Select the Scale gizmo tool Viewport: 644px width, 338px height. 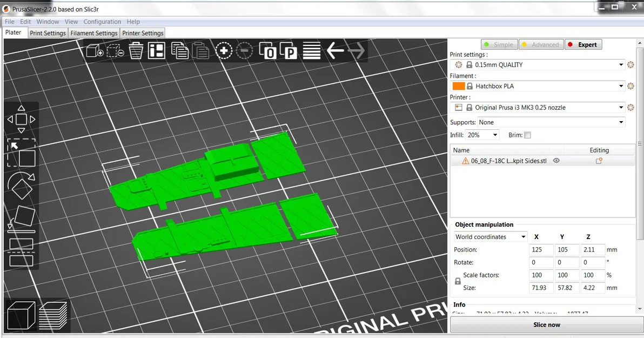[22, 153]
